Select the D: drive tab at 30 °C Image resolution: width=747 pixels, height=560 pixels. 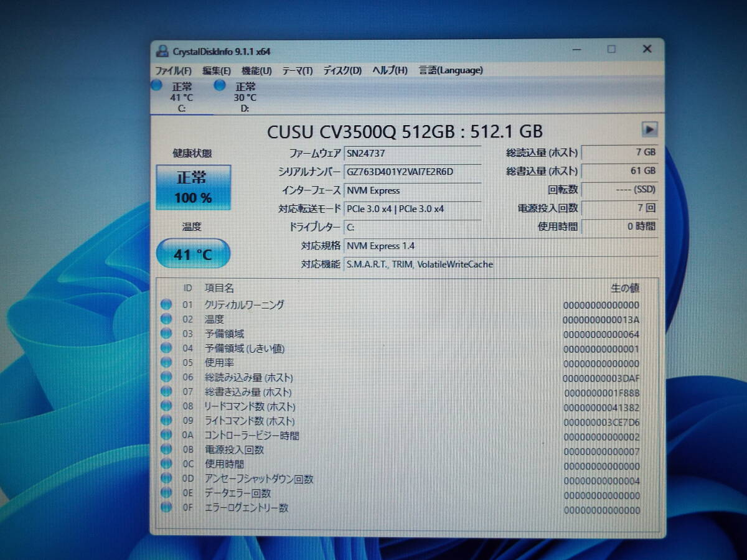245,96
